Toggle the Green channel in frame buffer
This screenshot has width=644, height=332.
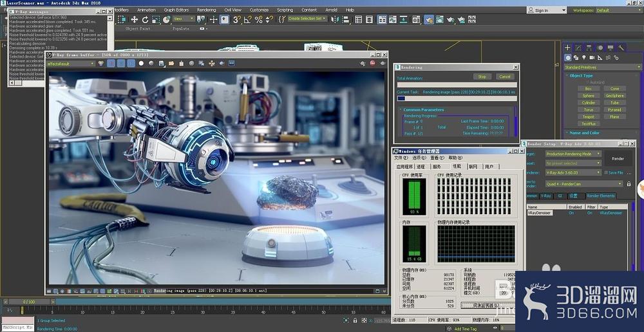pyautogui.click(x=121, y=64)
